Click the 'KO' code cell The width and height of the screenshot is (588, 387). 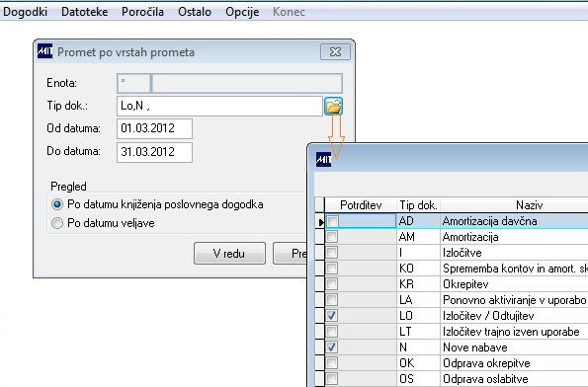pyautogui.click(x=418, y=269)
